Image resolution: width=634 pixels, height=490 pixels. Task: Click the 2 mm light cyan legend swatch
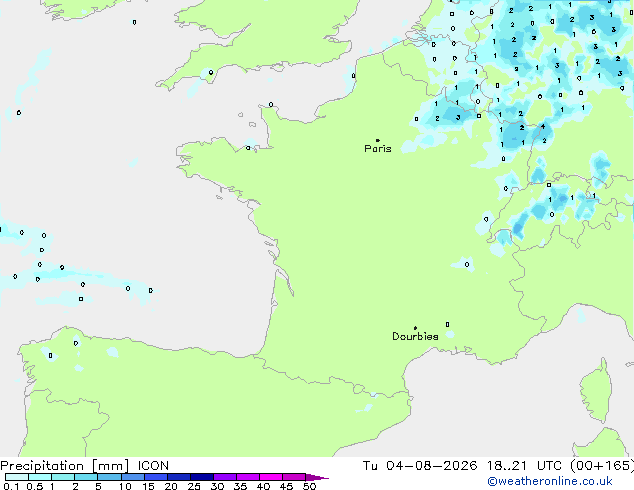click(x=86, y=477)
